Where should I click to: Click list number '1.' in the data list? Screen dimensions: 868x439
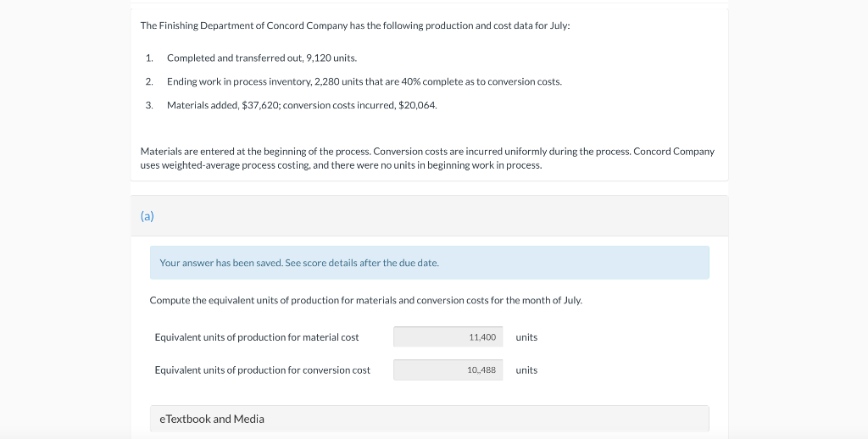point(149,58)
